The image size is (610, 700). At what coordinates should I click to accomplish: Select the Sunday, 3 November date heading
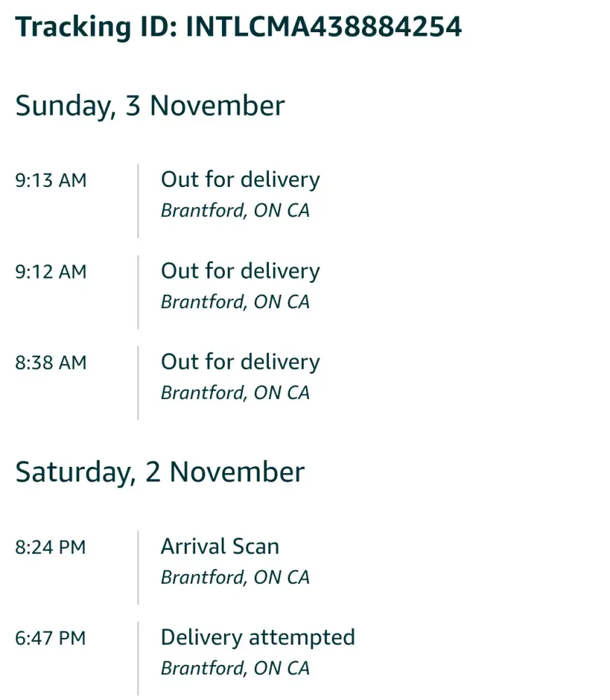150,106
